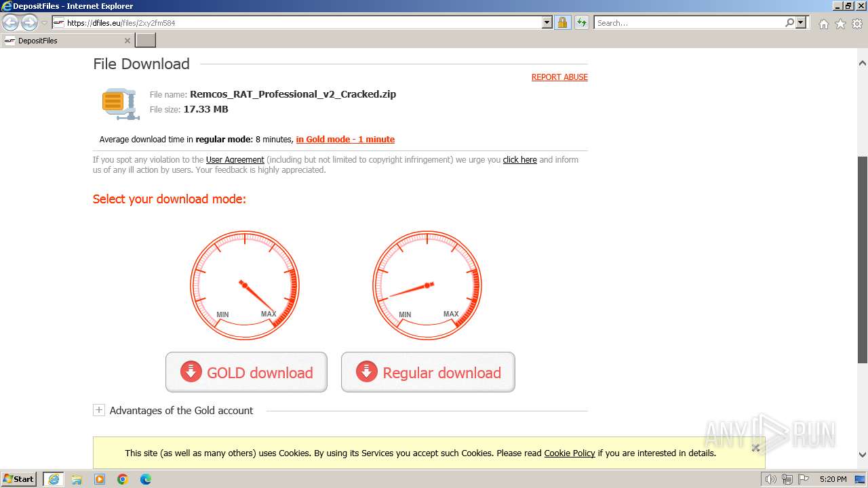Viewport: 868px width, 488px height.
Task: Click the 'Select your download mode:' heading
Action: 170,199
